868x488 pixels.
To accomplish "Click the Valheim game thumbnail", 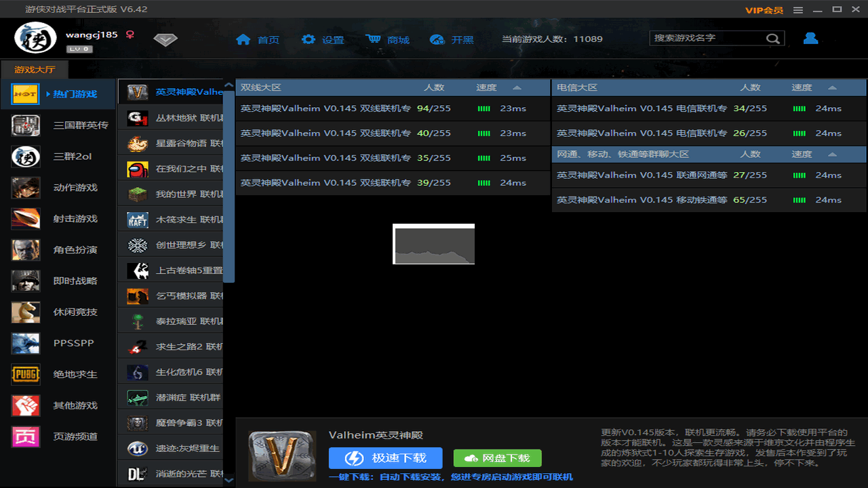I will click(x=282, y=456).
